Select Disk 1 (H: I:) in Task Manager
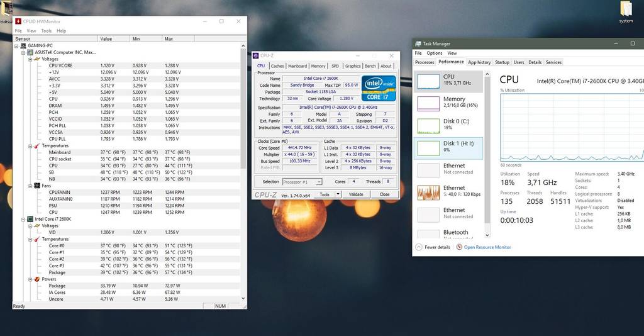The image size is (644, 336). (x=448, y=148)
